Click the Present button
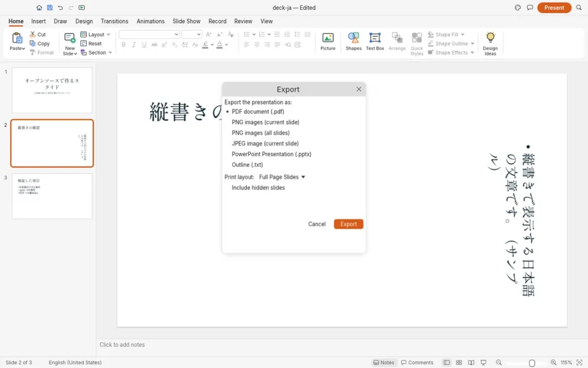Image resolution: width=588 pixels, height=368 pixels. tap(554, 7)
